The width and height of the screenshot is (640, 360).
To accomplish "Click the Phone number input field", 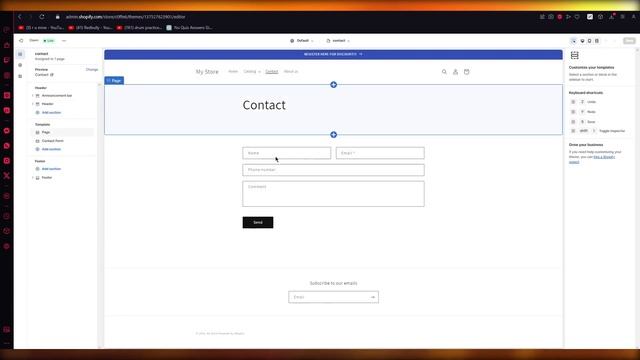I will 333,170.
